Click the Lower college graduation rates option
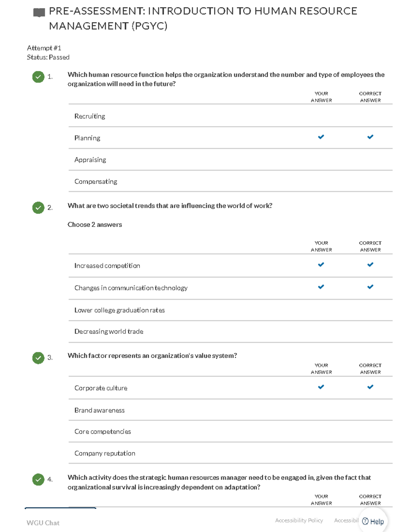Screen dimensions: 411x532 tap(120, 310)
